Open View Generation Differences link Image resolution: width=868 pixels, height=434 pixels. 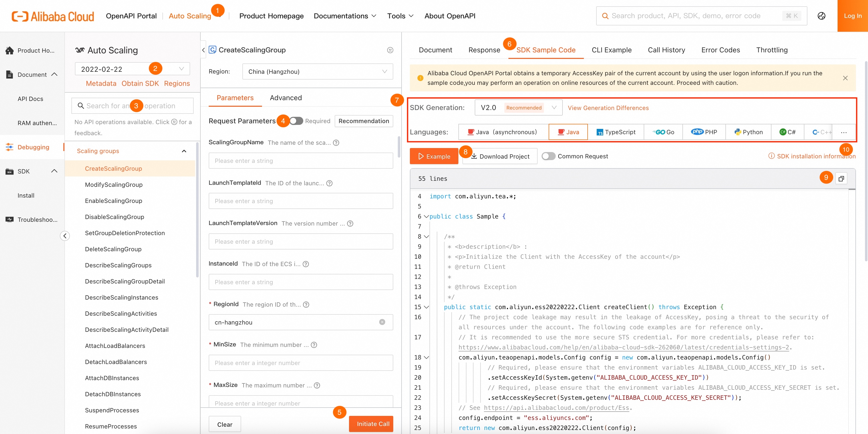tap(608, 108)
